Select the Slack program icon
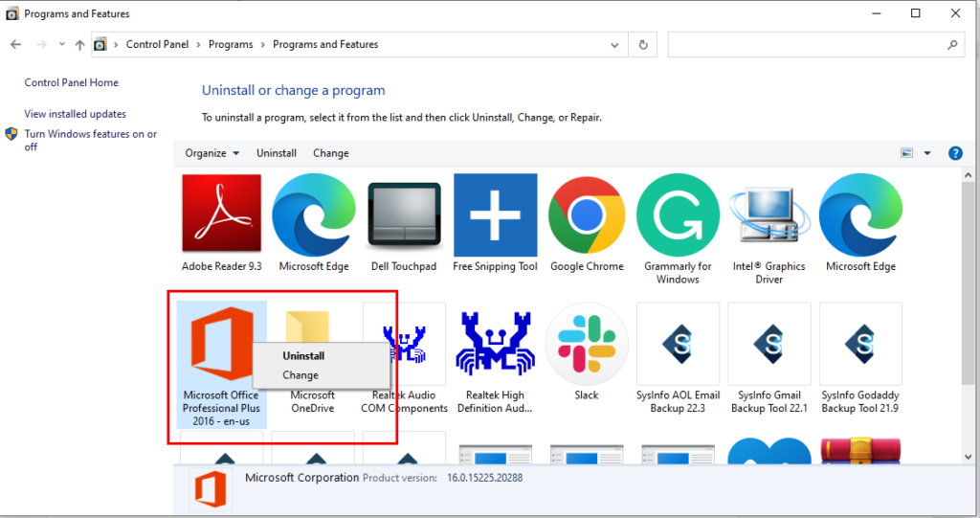980x518 pixels. [587, 344]
